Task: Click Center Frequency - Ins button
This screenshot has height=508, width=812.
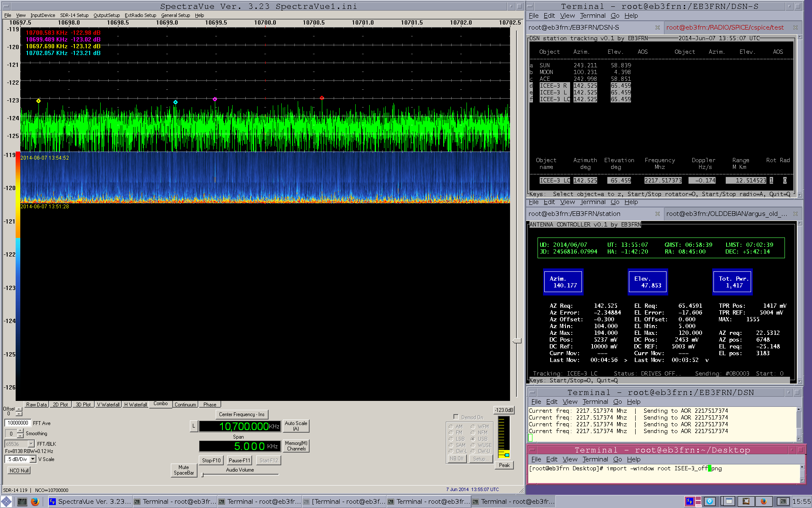Action: click(x=242, y=414)
